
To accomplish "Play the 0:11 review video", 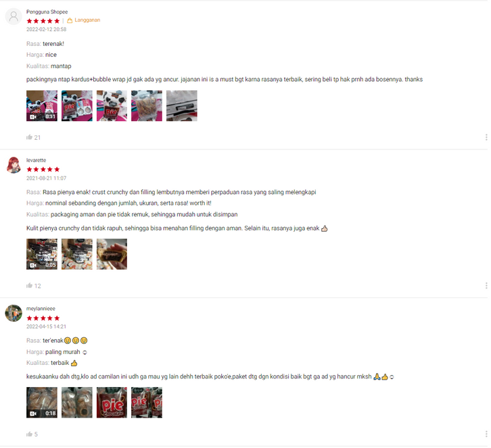I will (42, 105).
